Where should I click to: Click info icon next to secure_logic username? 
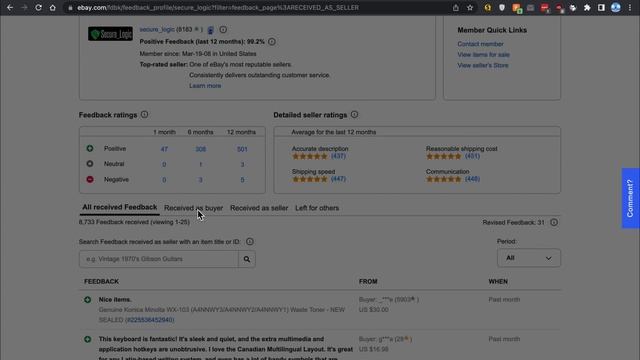tap(223, 29)
